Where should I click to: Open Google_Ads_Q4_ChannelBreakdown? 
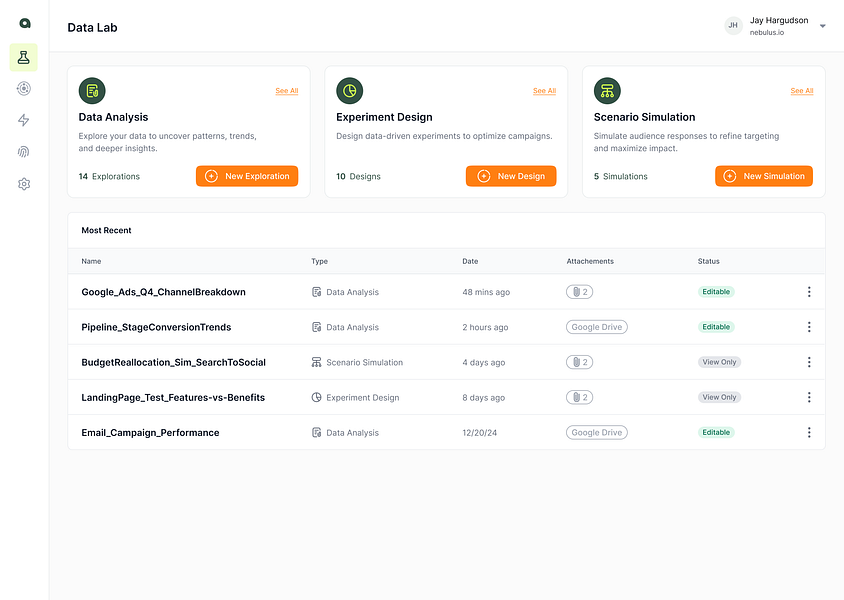164,292
